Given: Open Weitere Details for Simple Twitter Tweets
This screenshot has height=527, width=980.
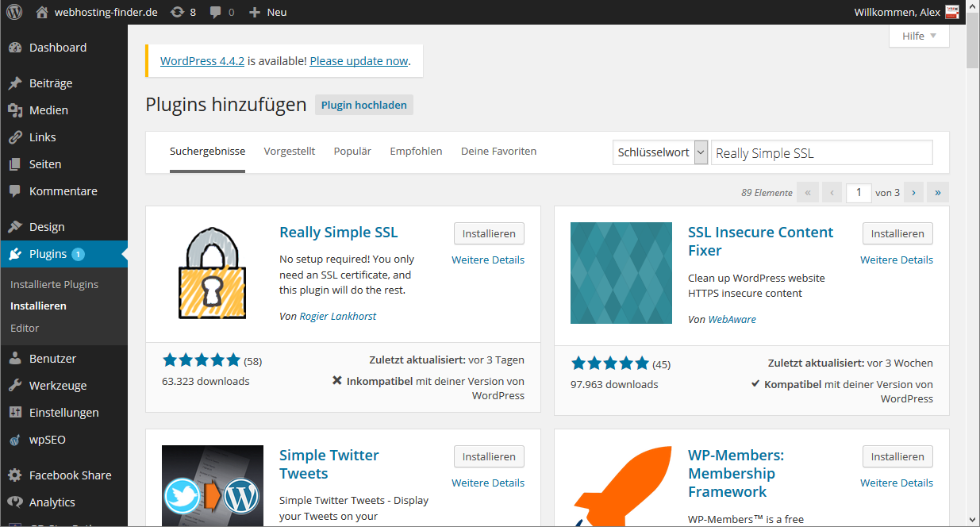Looking at the screenshot, I should coord(488,483).
